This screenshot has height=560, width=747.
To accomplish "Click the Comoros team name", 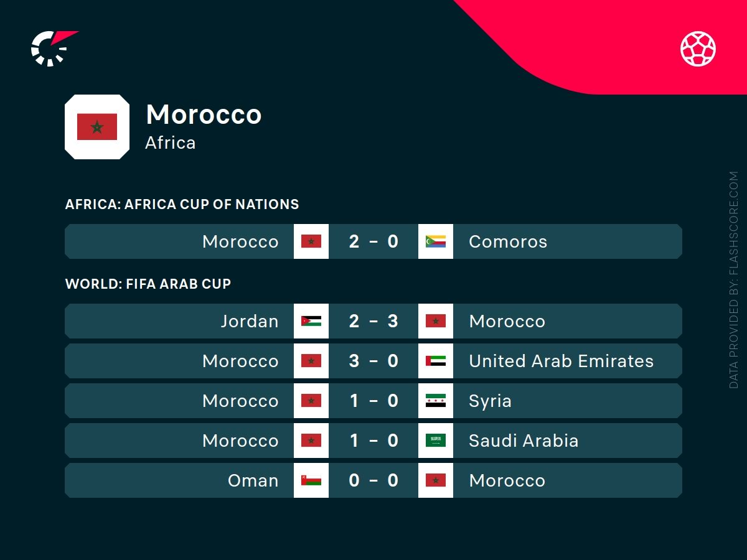I will tap(508, 241).
